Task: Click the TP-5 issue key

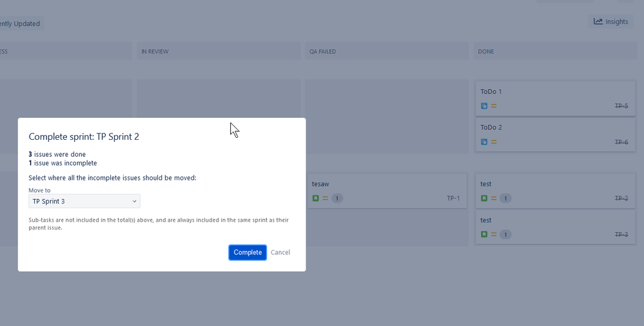Action: coord(621,106)
